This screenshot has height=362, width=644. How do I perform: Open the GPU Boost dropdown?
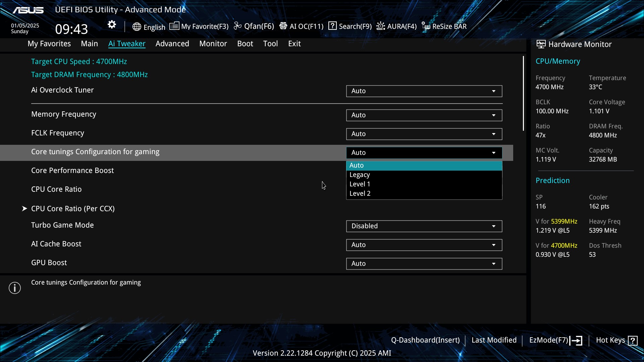[x=424, y=263]
